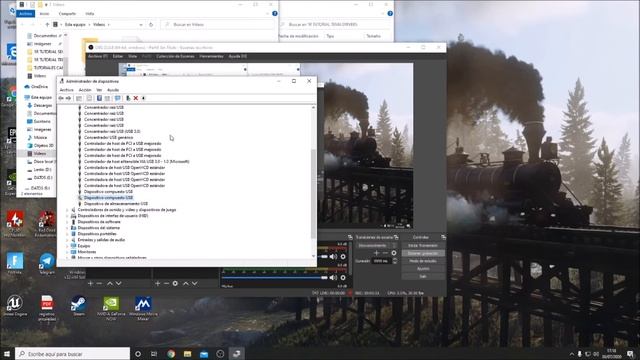640x360 pixels.
Task: Expand Monitores node in device tree
Action: coord(67,252)
